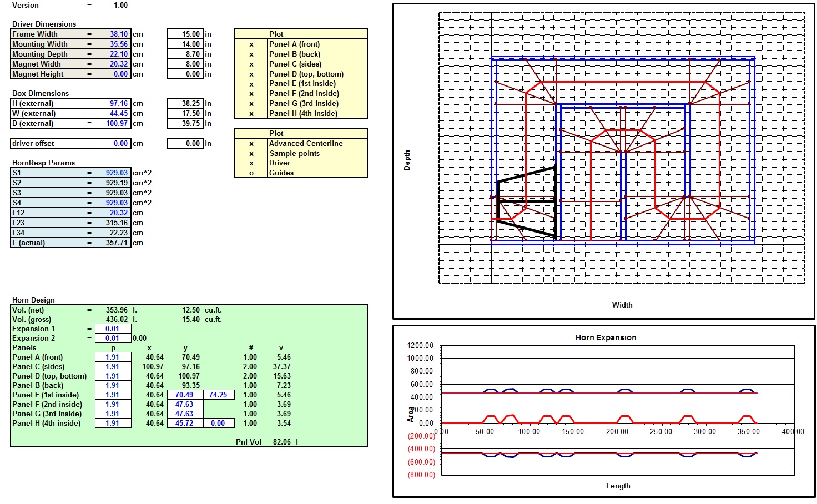Select the Version value 1.00
817x504 pixels.
click(x=120, y=5)
